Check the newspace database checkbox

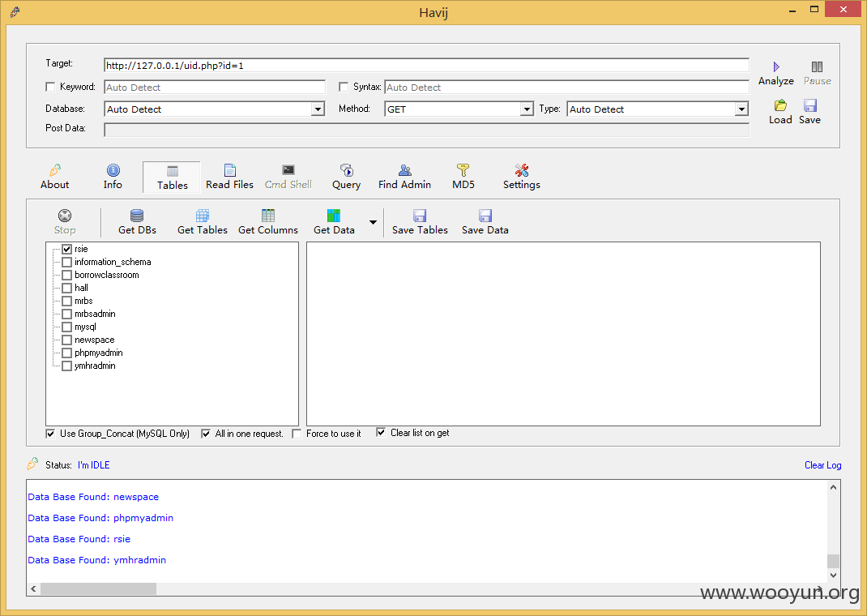tap(67, 340)
